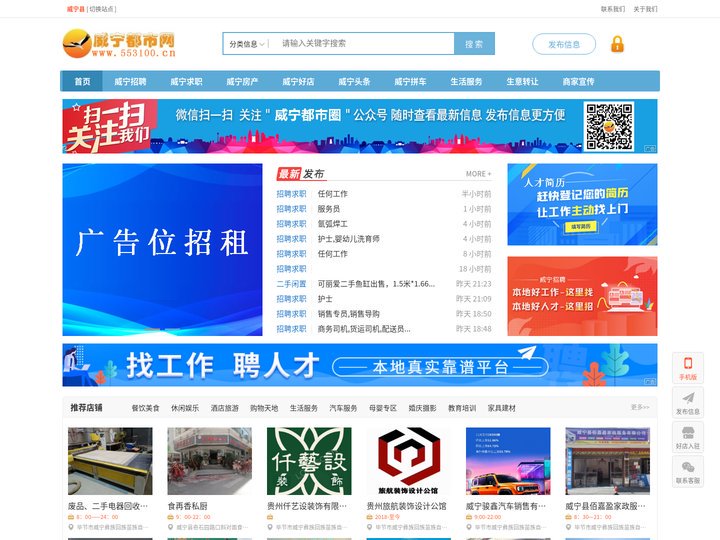Image resolution: width=720 pixels, height=540 pixels.
Task: Open 威宁骏鑫汽车销售 shop thumbnail
Action: (508, 461)
